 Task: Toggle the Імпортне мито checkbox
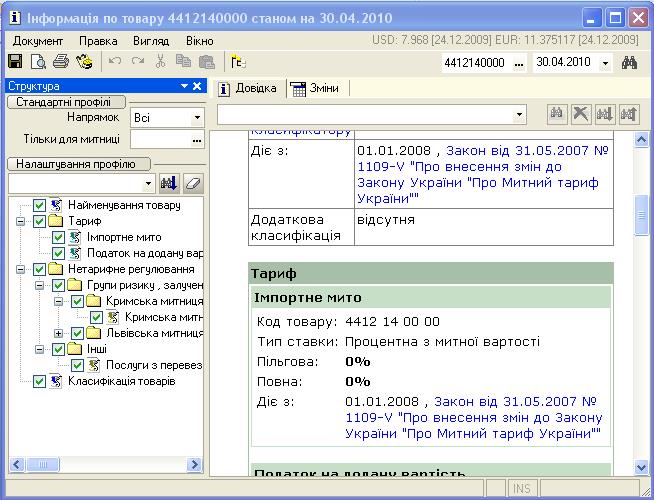click(58, 237)
